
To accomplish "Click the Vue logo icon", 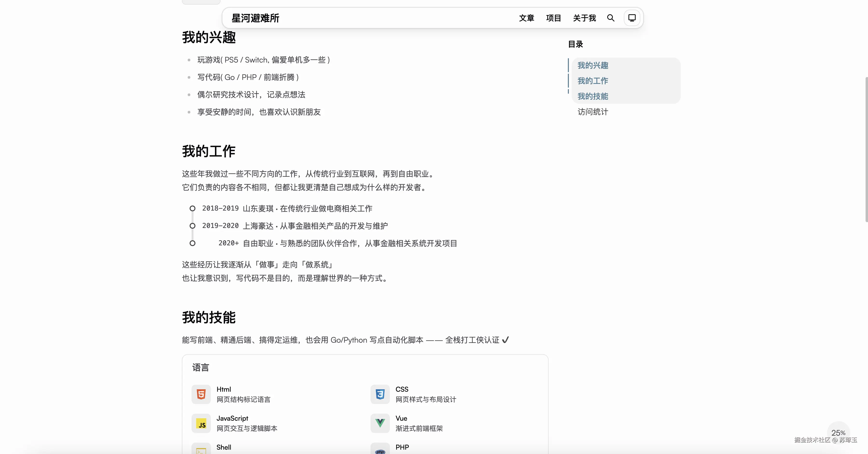I will pyautogui.click(x=380, y=423).
